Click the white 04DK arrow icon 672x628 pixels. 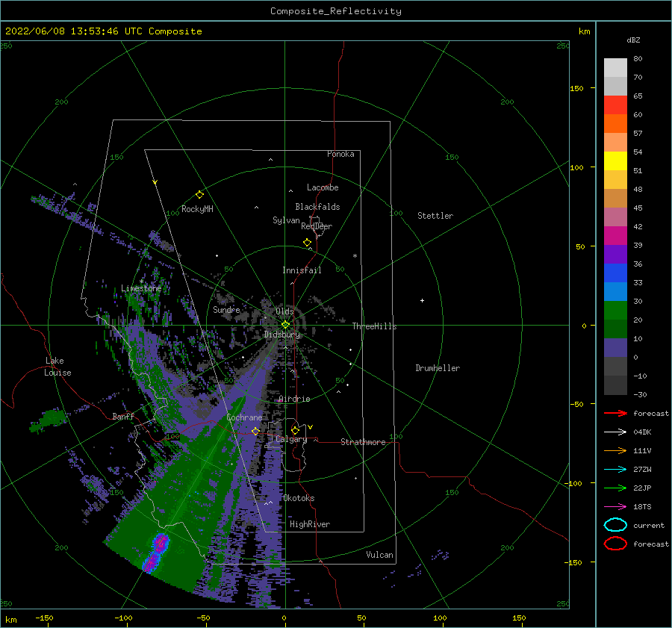pos(615,432)
